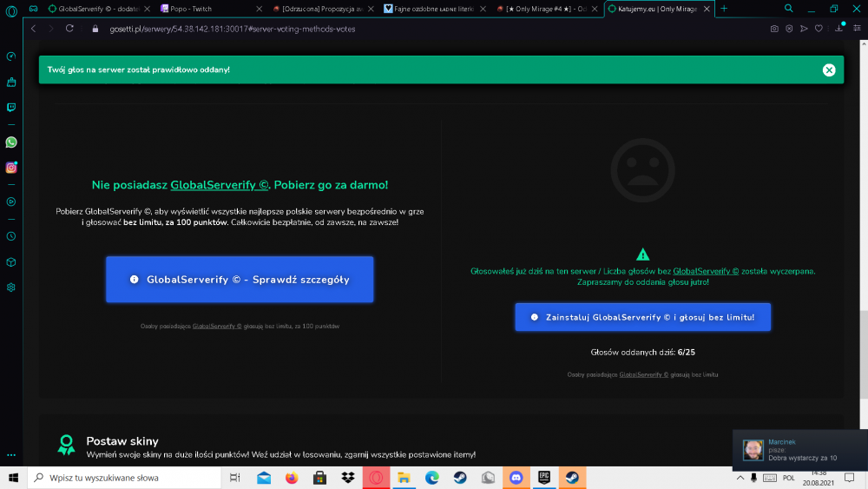This screenshot has height=489, width=868.
Task: View site security lock info
Action: pyautogui.click(x=95, y=29)
